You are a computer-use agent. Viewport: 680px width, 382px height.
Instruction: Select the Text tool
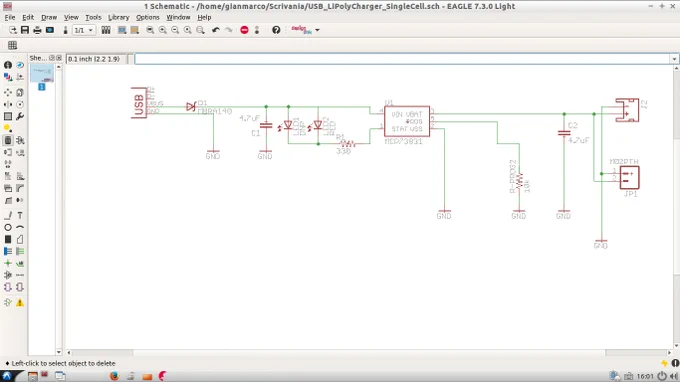20,215
